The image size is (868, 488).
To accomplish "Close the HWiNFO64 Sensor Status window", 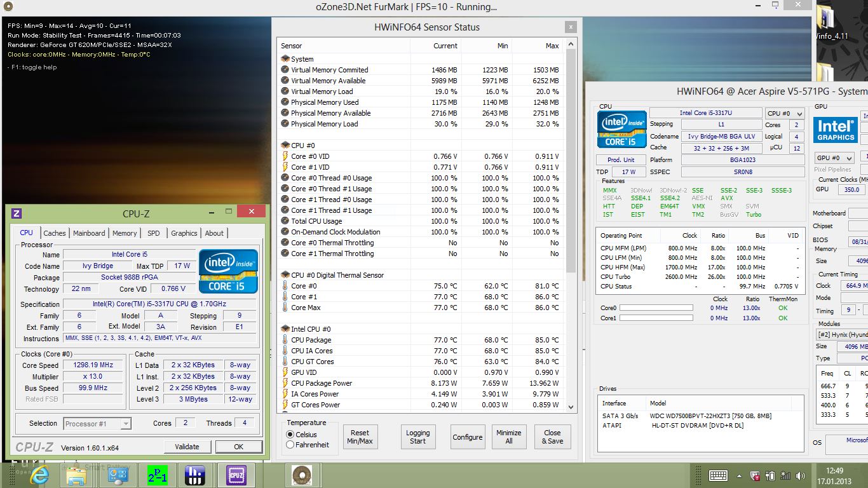I will (571, 27).
